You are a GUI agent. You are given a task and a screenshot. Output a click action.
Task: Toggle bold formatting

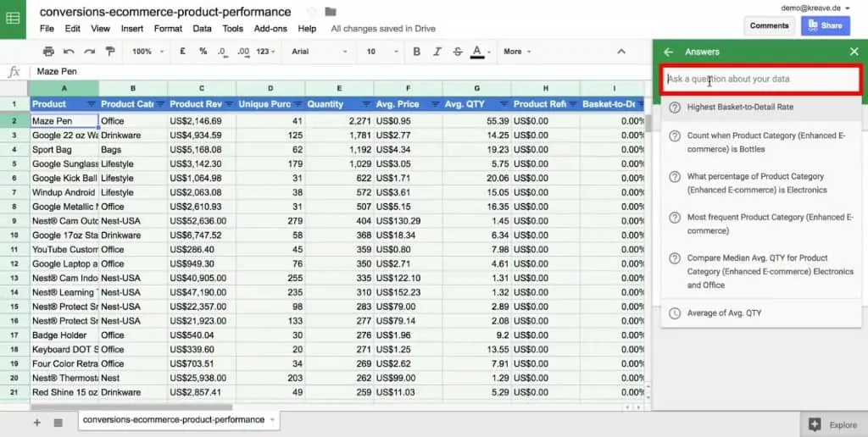[416, 52]
